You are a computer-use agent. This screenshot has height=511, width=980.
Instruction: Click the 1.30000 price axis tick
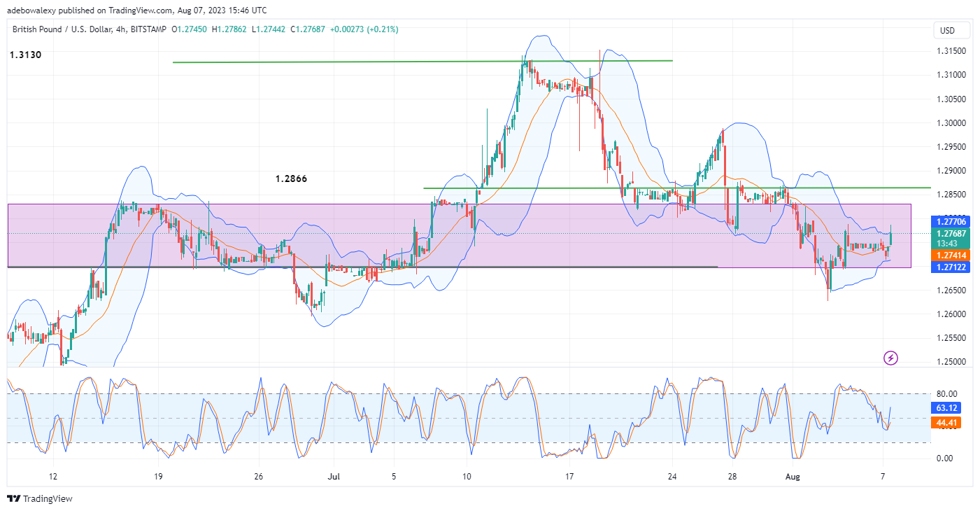(952, 123)
